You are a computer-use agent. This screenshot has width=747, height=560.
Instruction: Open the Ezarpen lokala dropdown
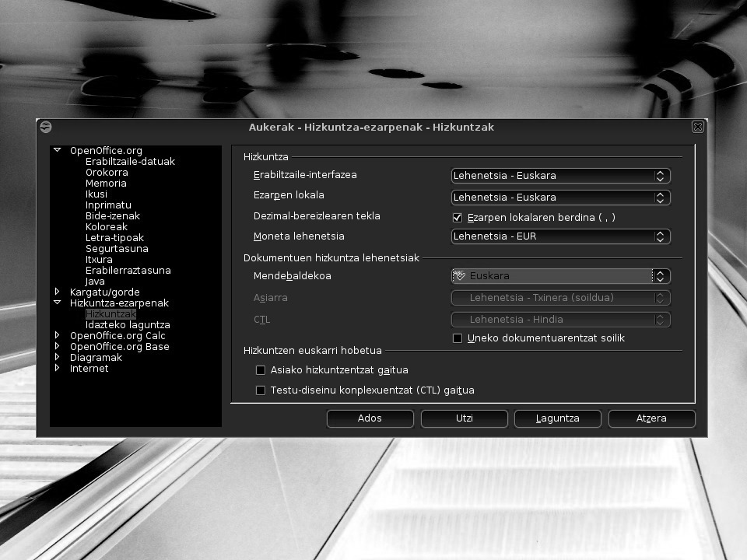(x=561, y=198)
